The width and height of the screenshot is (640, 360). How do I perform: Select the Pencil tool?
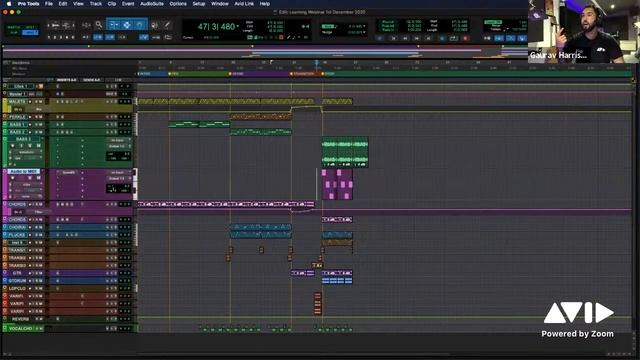[x=167, y=25]
